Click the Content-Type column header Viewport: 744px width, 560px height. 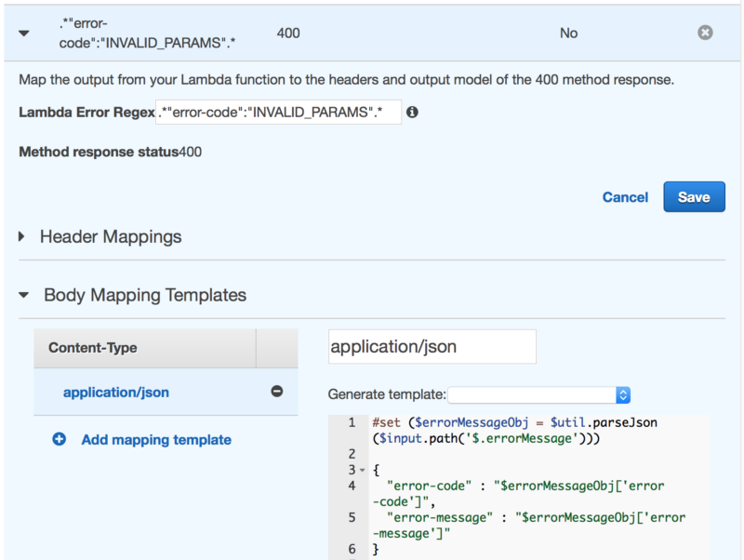[x=145, y=348]
